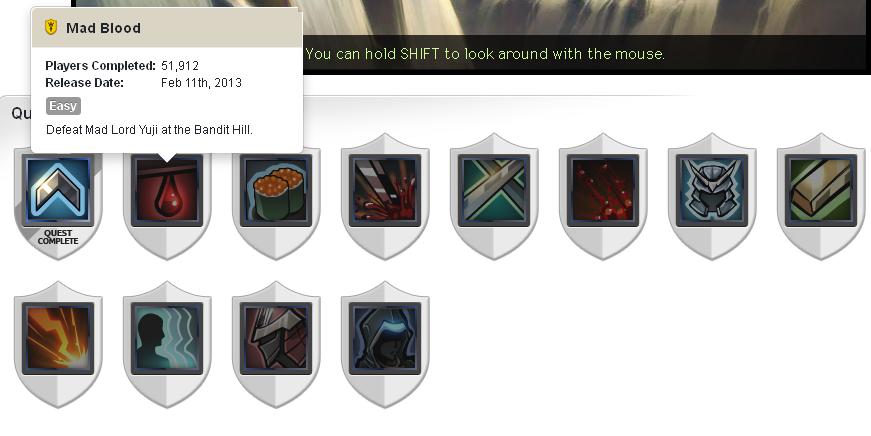Click the gold shield icon beside Mad Blood
The height and width of the screenshot is (436, 871).
(51, 27)
